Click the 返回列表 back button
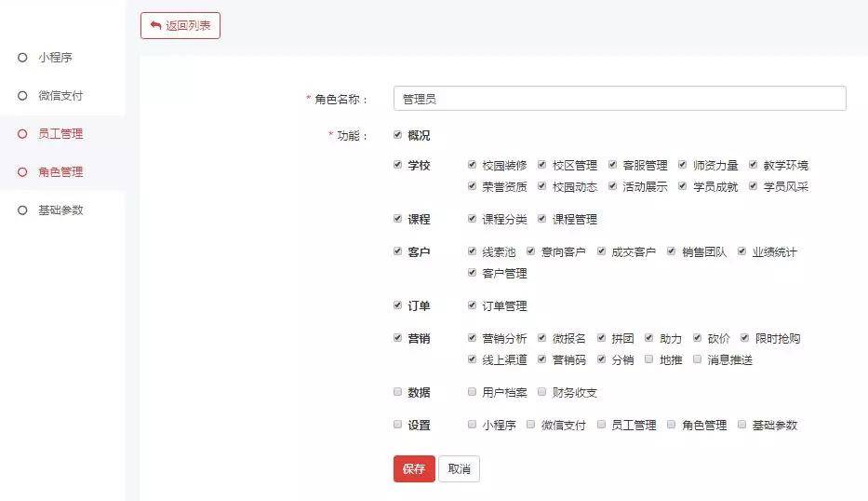The width and height of the screenshot is (868, 501). point(180,26)
